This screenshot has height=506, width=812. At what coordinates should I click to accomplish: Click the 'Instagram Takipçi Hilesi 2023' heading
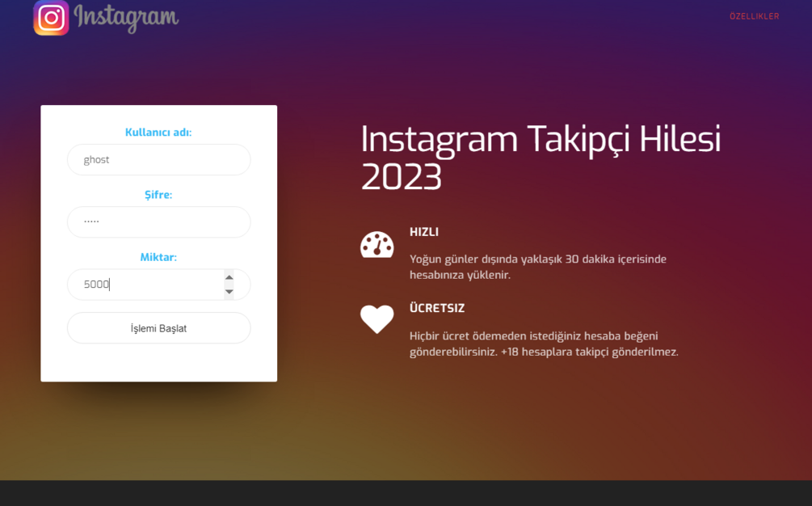[x=541, y=158]
